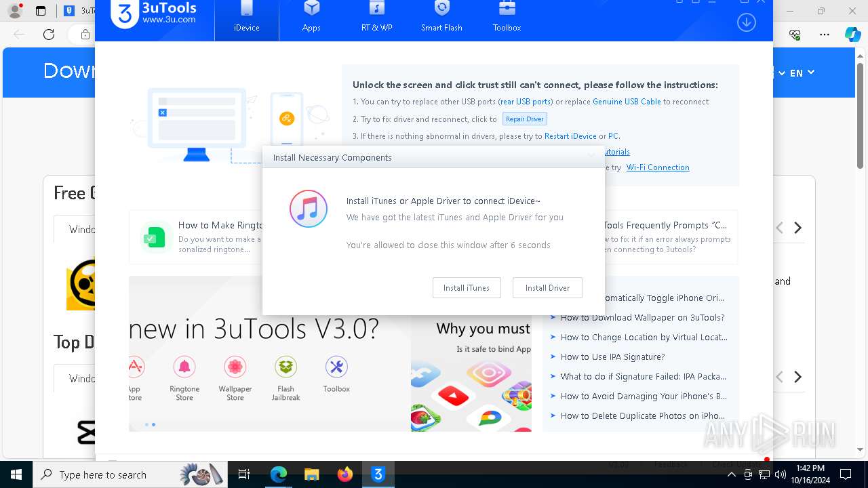Image resolution: width=868 pixels, height=488 pixels.
Task: View site info lock icon in Edge
Action: 85,35
